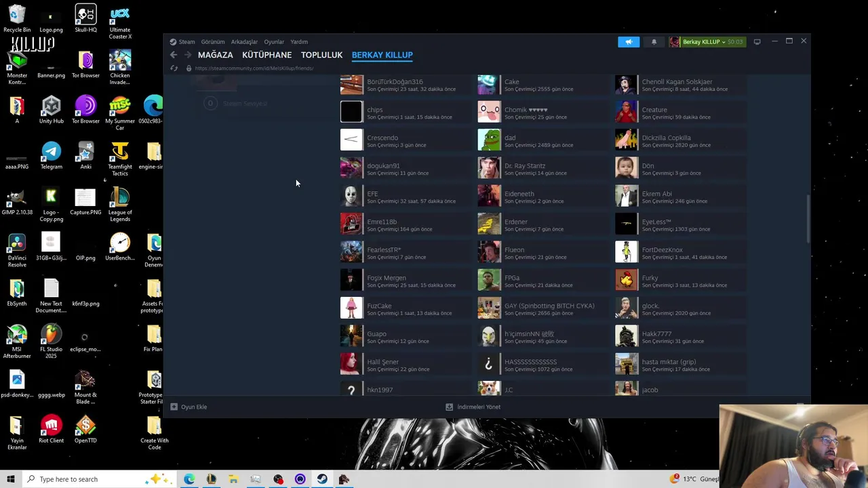Click Dickzilla Copkilla's avatar
The image size is (868, 488).
tap(627, 140)
